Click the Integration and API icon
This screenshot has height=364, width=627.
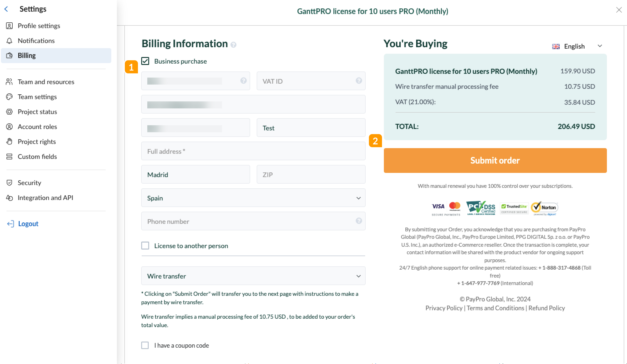pyautogui.click(x=9, y=197)
